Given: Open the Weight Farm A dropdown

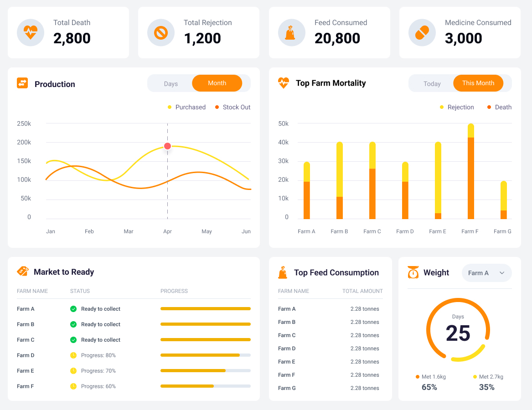Looking at the screenshot, I should pos(486,273).
